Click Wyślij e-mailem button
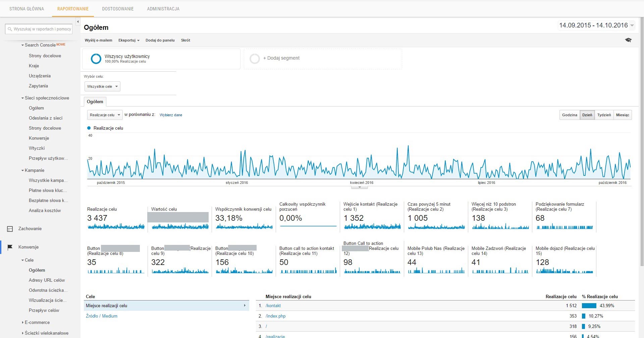 98,40
